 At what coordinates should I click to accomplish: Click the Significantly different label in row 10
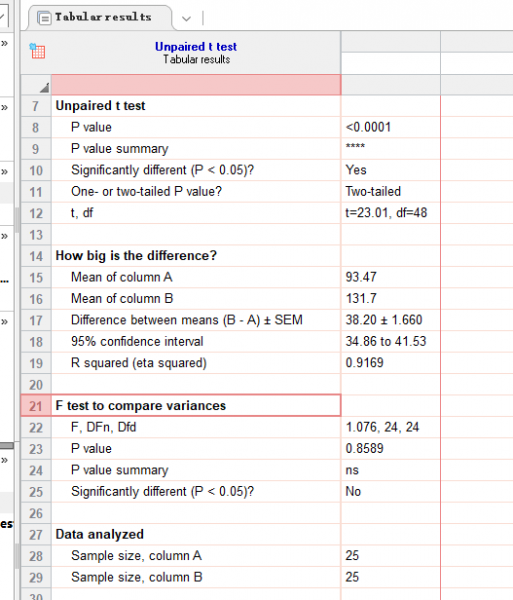point(163,170)
